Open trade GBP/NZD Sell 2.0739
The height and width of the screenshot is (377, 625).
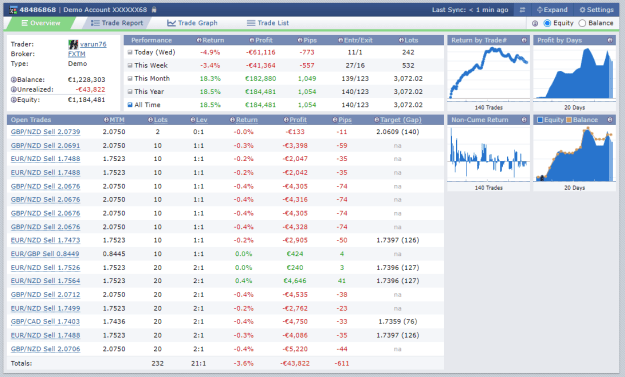point(45,132)
